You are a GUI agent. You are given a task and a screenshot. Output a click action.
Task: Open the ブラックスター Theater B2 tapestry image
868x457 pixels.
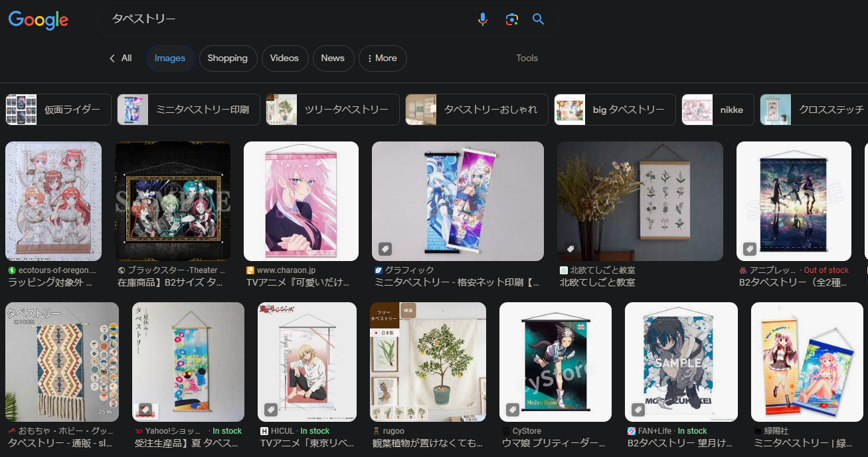click(x=173, y=201)
